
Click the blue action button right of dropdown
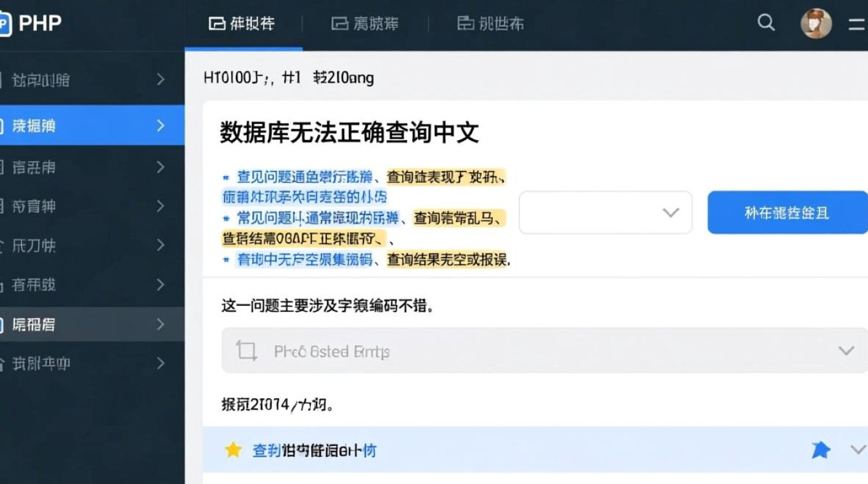(788, 212)
